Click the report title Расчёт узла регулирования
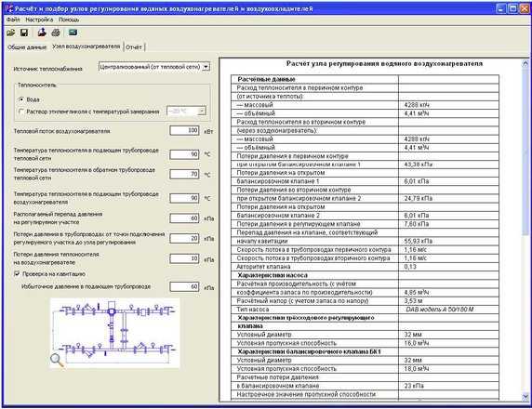Image resolution: width=532 pixels, height=409 pixels. pyautogui.click(x=384, y=63)
